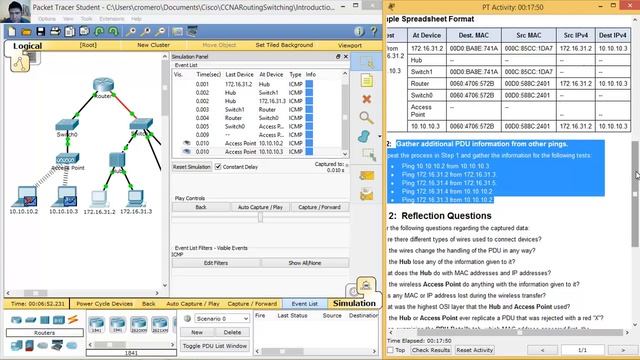Screen dimensions: 640x360
Task: Click the Switch0 device in the topology
Action: pos(67,124)
